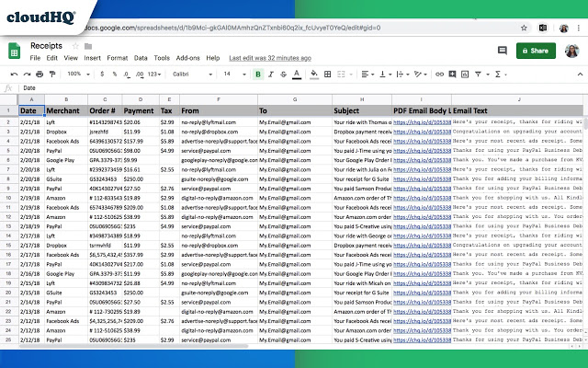Format as percent icon
Screen dimensions: 588x368
coord(114,75)
